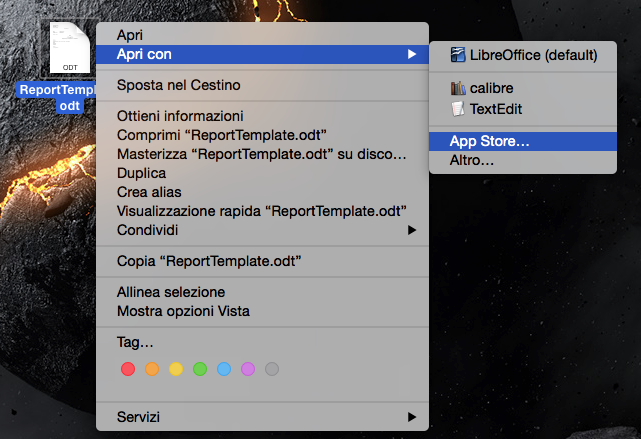Choose Copia "ReportTemplate.odt"
The image size is (641, 439).
click(x=262, y=261)
